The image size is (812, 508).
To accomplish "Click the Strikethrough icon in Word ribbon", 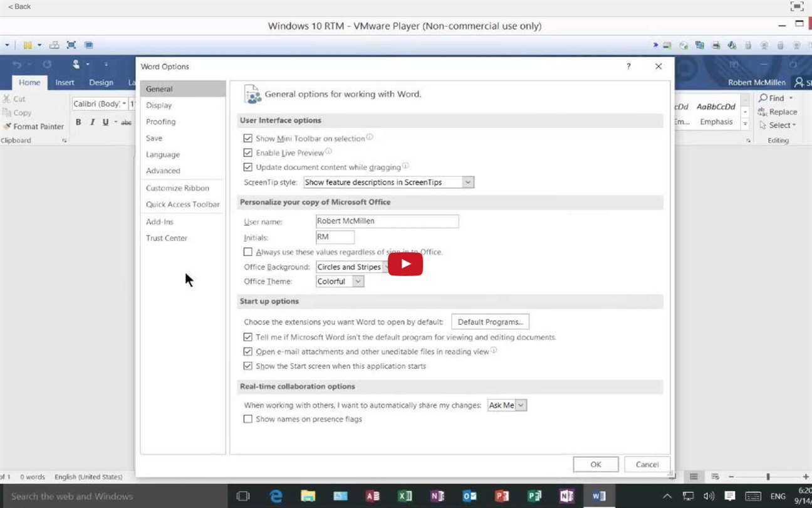I will (127, 122).
